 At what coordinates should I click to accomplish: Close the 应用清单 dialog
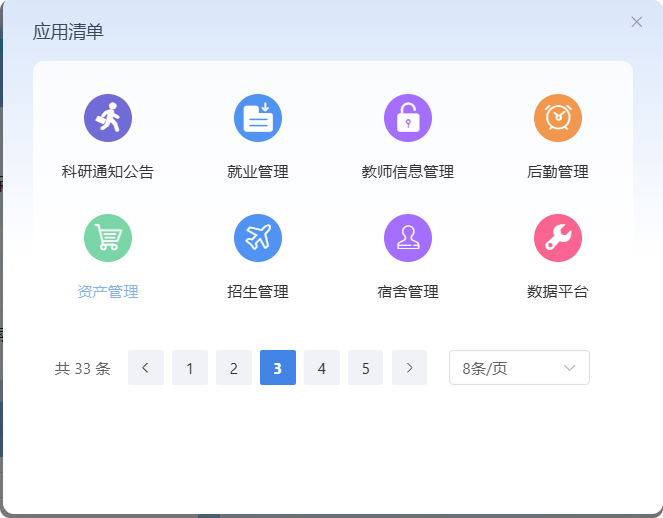[637, 22]
